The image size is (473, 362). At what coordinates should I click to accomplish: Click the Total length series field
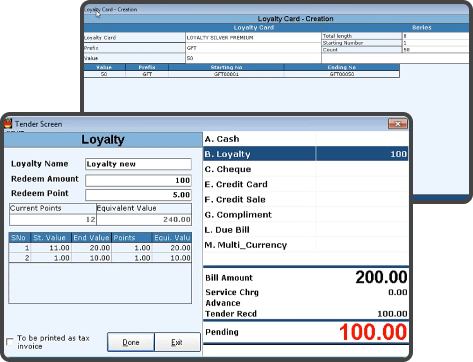pyautogui.click(x=435, y=36)
